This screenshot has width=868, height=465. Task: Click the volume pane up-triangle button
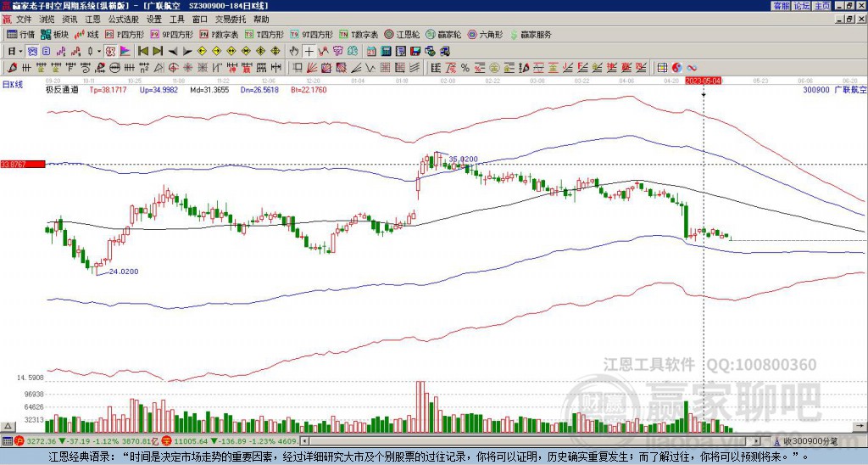[x=8, y=426]
